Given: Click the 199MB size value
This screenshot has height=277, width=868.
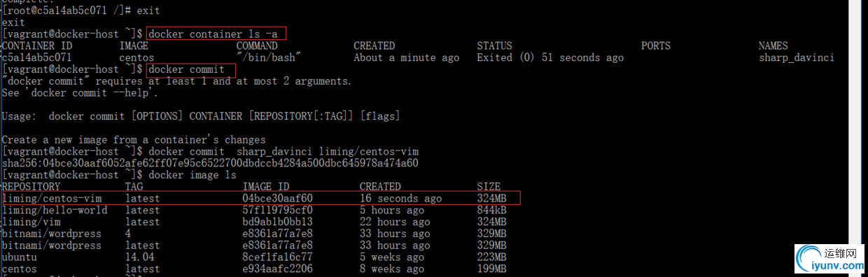Looking at the screenshot, I should pos(491,269).
